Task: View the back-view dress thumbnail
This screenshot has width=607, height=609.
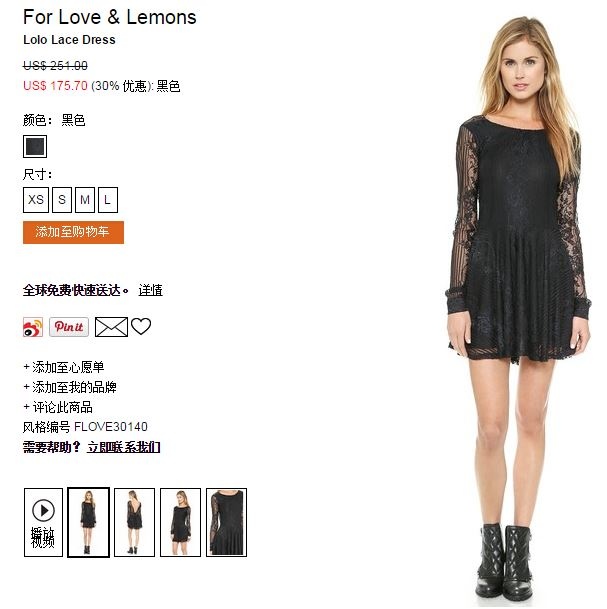Action: pos(134,522)
